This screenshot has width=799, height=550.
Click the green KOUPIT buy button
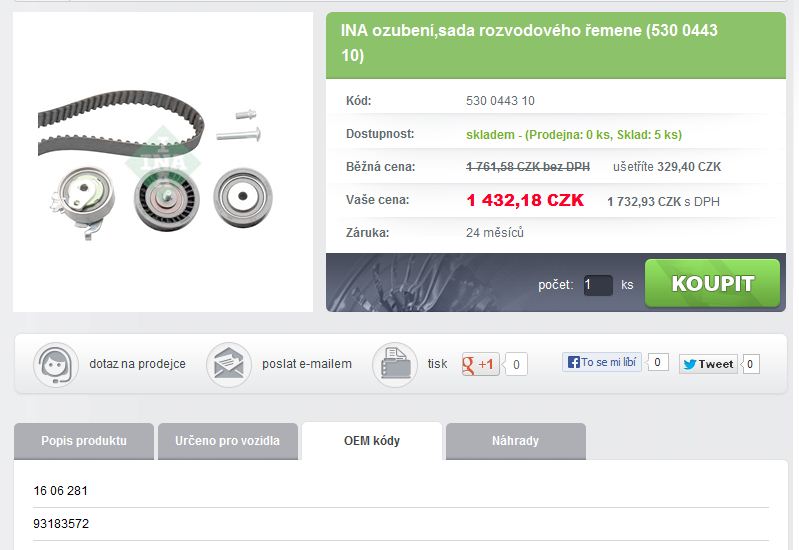click(712, 283)
